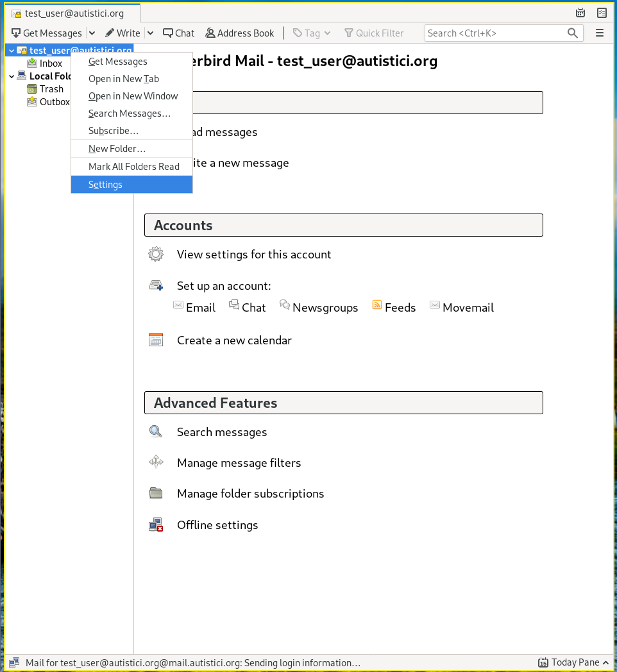Click the Newsgroups icon
The image size is (617, 672).
[x=285, y=305]
